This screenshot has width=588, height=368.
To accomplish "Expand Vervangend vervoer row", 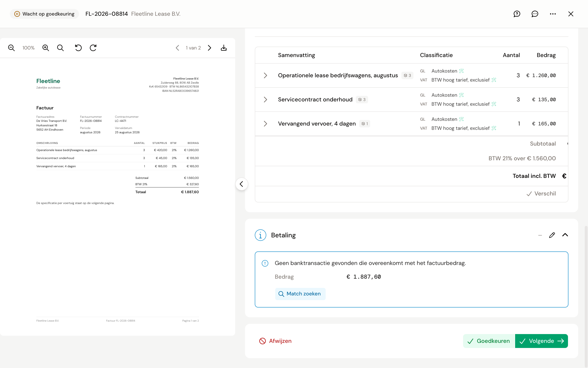I will click(265, 124).
